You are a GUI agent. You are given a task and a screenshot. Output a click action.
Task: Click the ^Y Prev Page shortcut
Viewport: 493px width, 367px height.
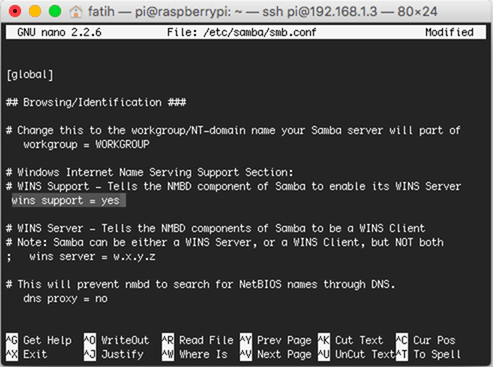click(275, 340)
